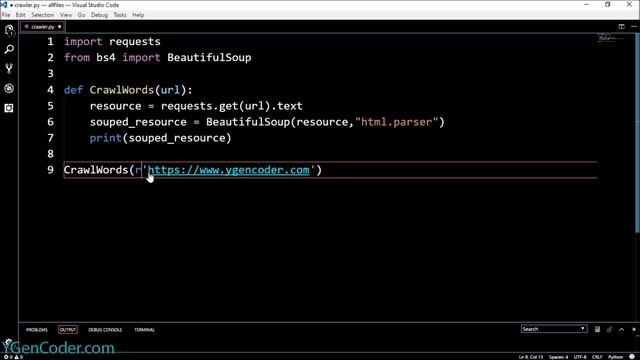Open the Tasks menu
The height and width of the screenshot is (360, 640).
pyautogui.click(x=120, y=15)
